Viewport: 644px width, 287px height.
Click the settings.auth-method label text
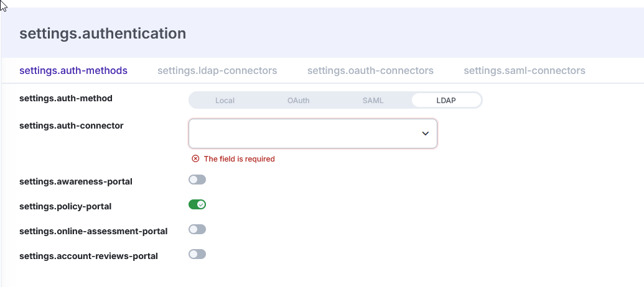tap(66, 98)
